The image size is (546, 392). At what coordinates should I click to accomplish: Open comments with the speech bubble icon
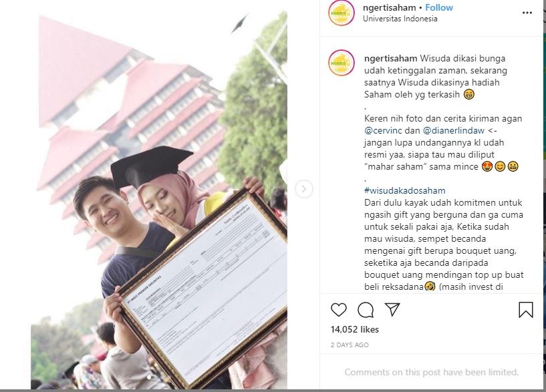366,310
